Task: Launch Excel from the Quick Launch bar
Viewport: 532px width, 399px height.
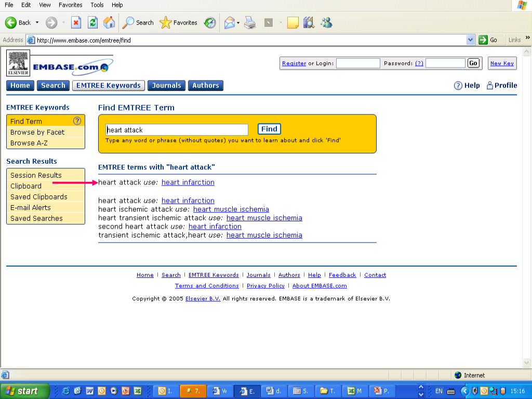Action: pos(137,391)
